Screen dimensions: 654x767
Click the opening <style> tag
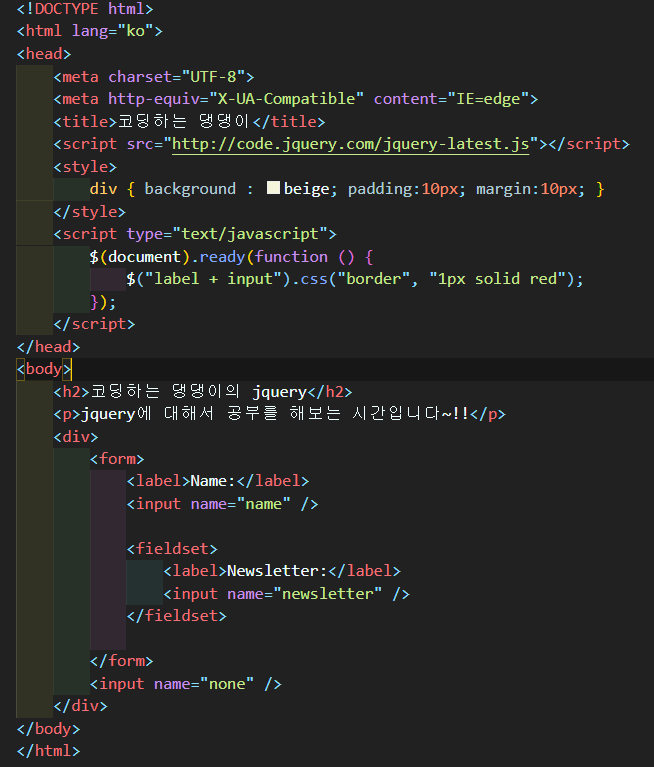click(85, 167)
